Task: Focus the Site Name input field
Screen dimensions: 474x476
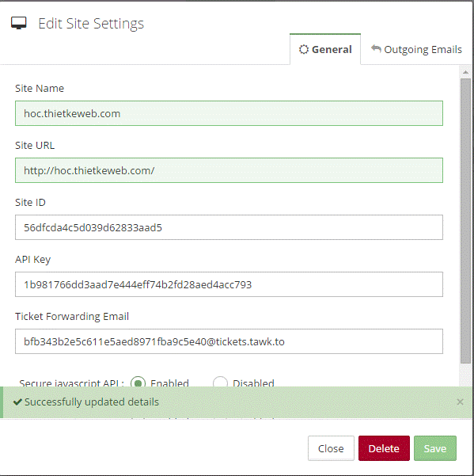Action: [x=229, y=113]
